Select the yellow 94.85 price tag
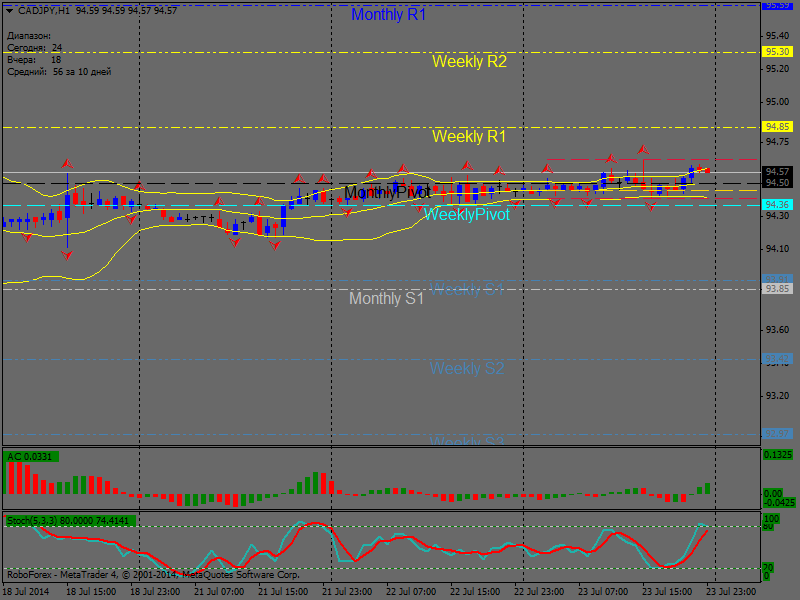Viewport: 800px width, 600px height. (777, 127)
